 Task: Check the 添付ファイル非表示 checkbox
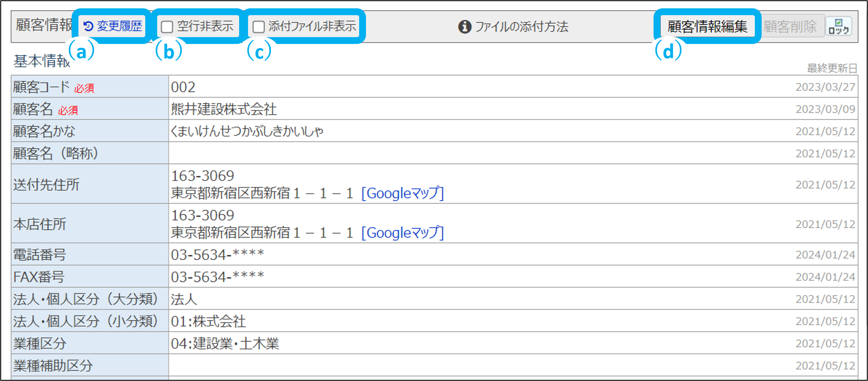click(x=258, y=27)
